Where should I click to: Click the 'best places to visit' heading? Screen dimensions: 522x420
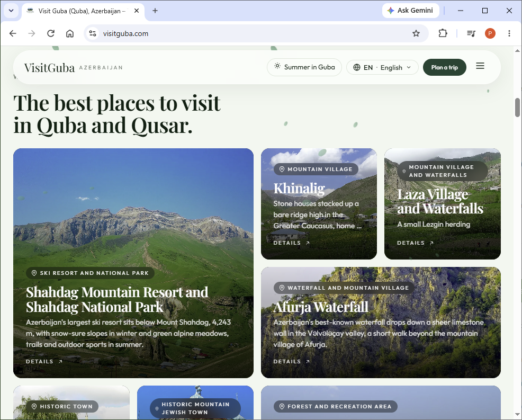[x=117, y=114]
